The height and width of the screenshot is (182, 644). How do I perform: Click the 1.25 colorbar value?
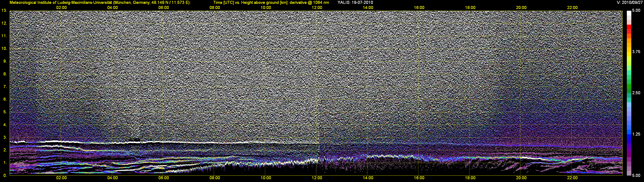[x=636, y=134]
